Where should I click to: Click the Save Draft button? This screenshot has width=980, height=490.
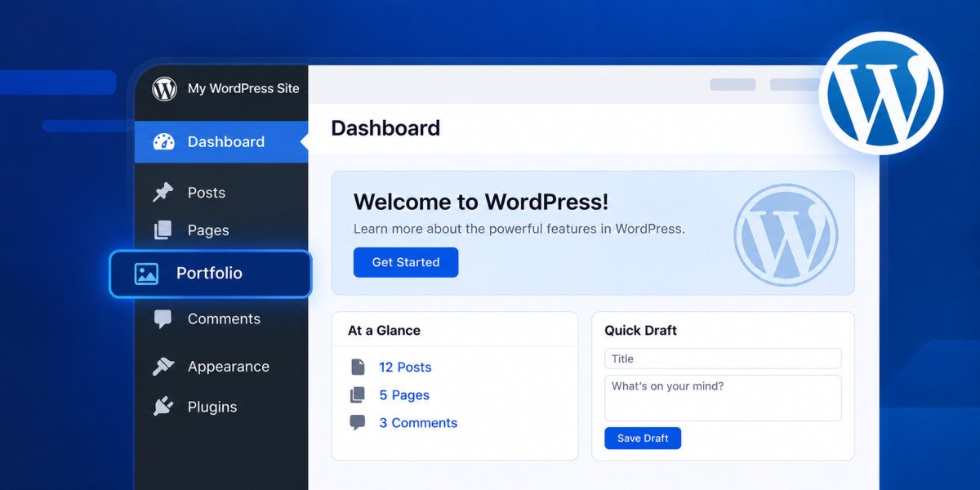tap(643, 439)
